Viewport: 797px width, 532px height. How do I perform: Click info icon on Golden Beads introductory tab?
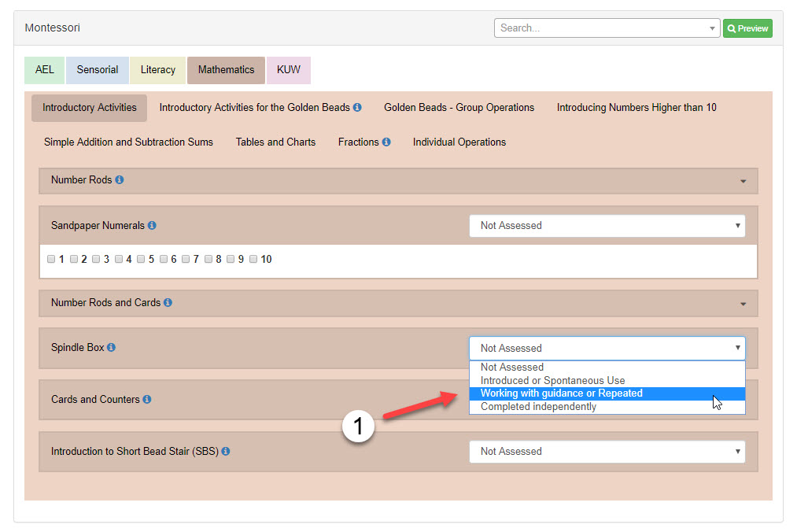coord(357,107)
